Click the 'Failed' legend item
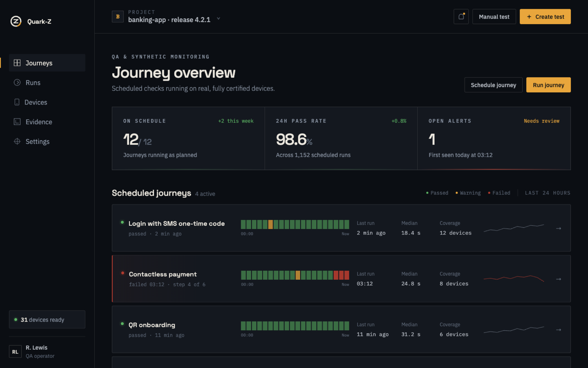The image size is (588, 368). click(x=499, y=193)
